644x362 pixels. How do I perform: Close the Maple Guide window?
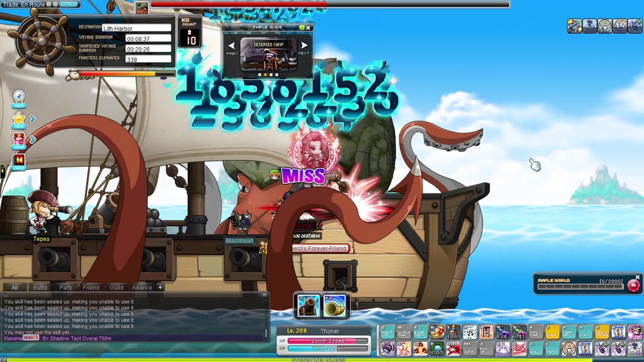(x=308, y=28)
